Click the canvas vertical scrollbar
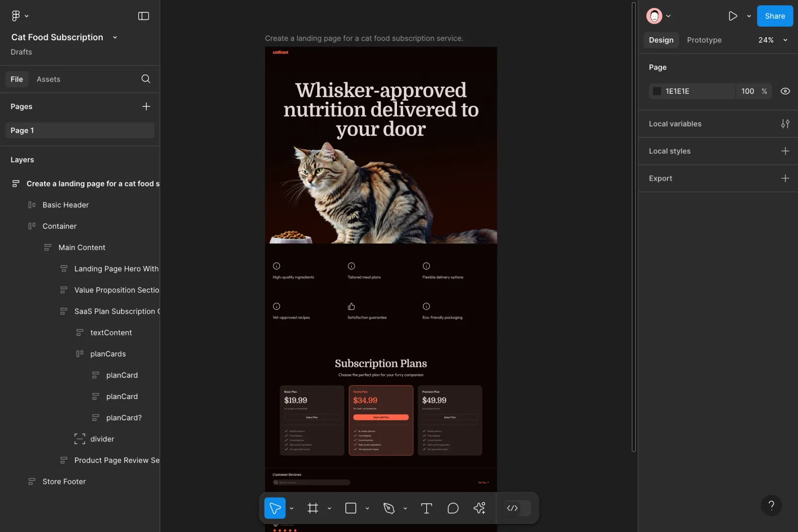 pos(634,227)
